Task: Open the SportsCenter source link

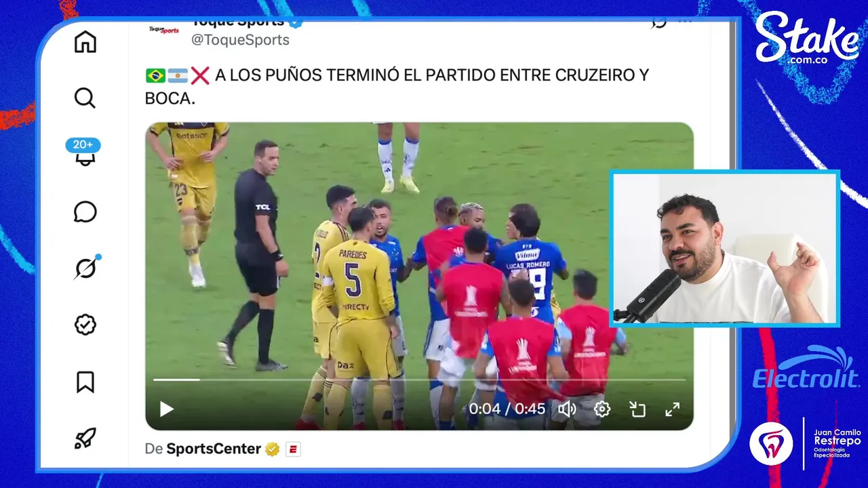Action: tap(214, 449)
